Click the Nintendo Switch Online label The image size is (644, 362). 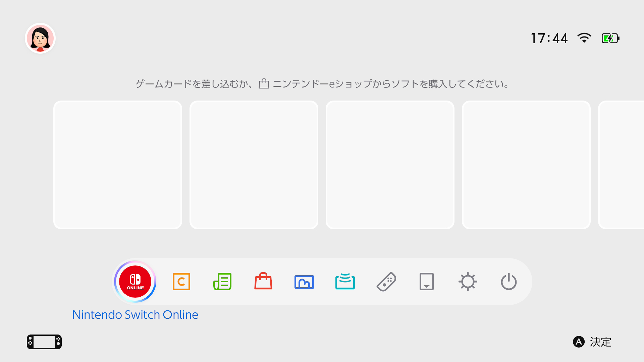[135, 314]
